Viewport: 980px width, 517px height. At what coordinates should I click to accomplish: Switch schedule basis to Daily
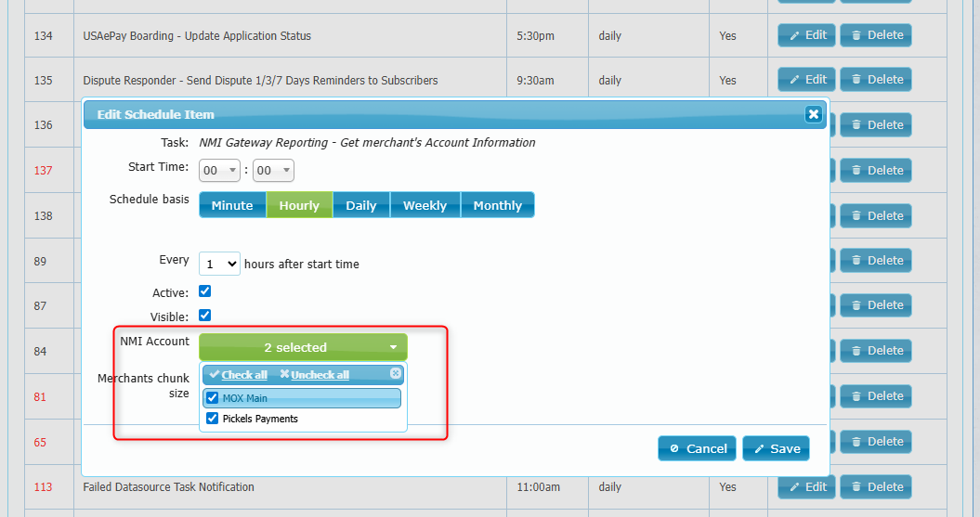coord(360,205)
